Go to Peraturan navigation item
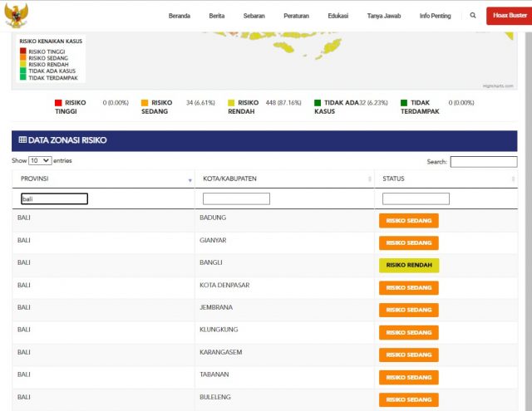The width and height of the screenshot is (532, 411). pyautogui.click(x=298, y=16)
